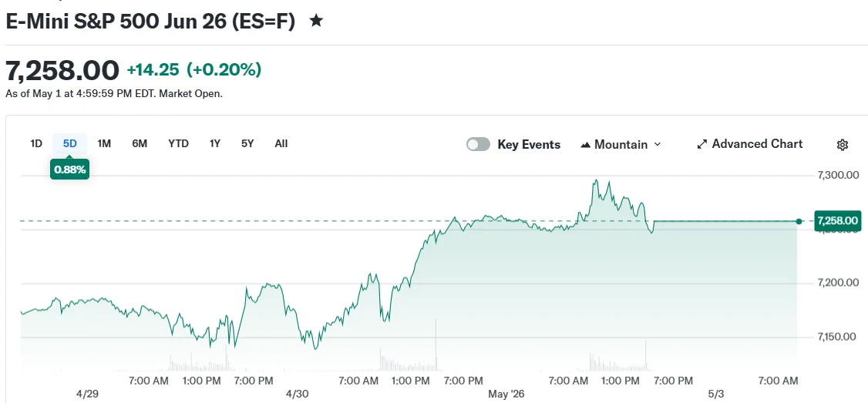This screenshot has height=403, width=868.
Task: Select the 5D time range
Action: click(x=69, y=144)
